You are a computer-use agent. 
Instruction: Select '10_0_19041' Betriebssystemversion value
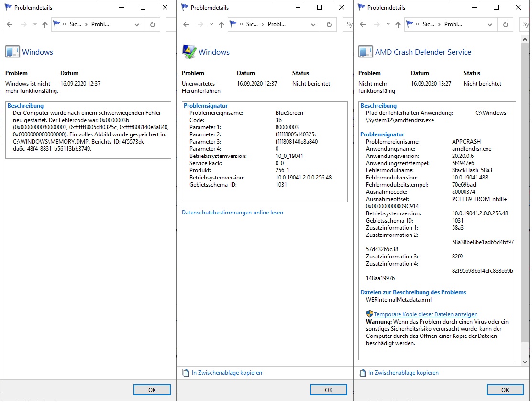pos(289,156)
